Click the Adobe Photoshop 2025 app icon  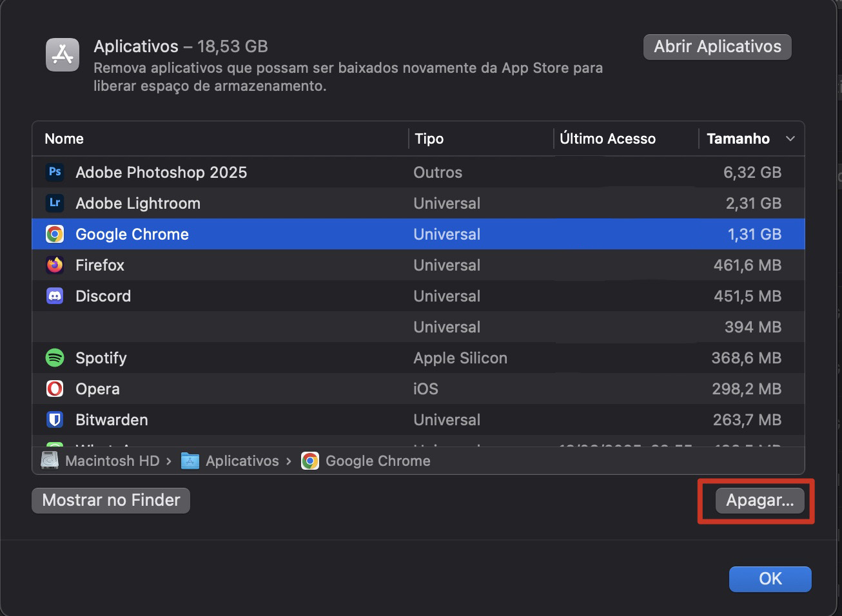pyautogui.click(x=55, y=172)
